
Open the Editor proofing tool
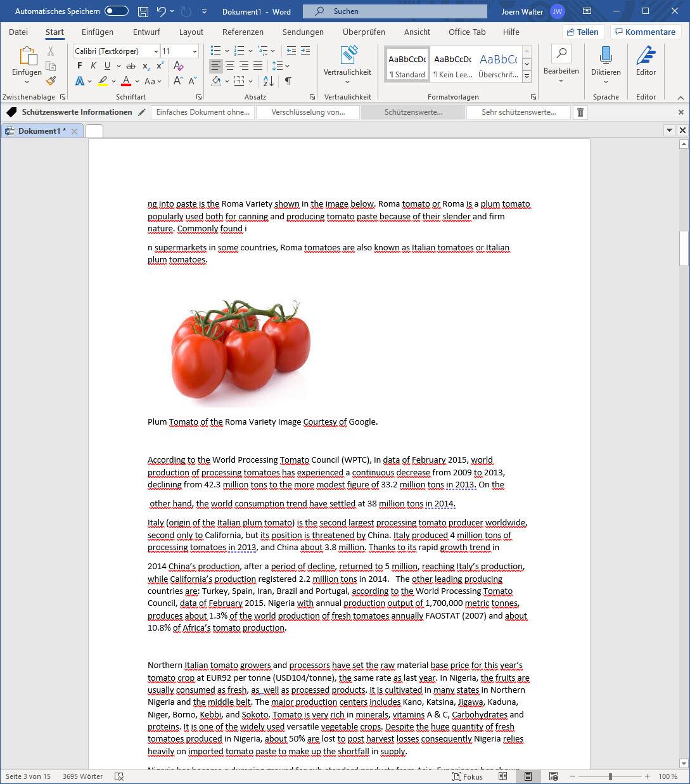click(x=646, y=61)
